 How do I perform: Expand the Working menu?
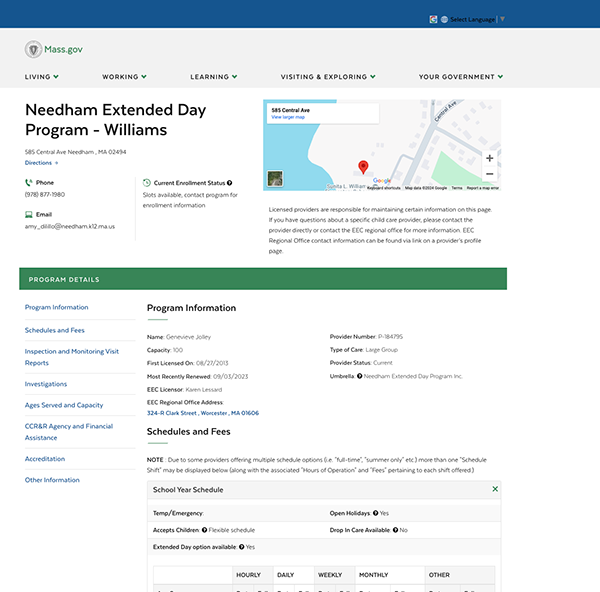pyautogui.click(x=124, y=77)
